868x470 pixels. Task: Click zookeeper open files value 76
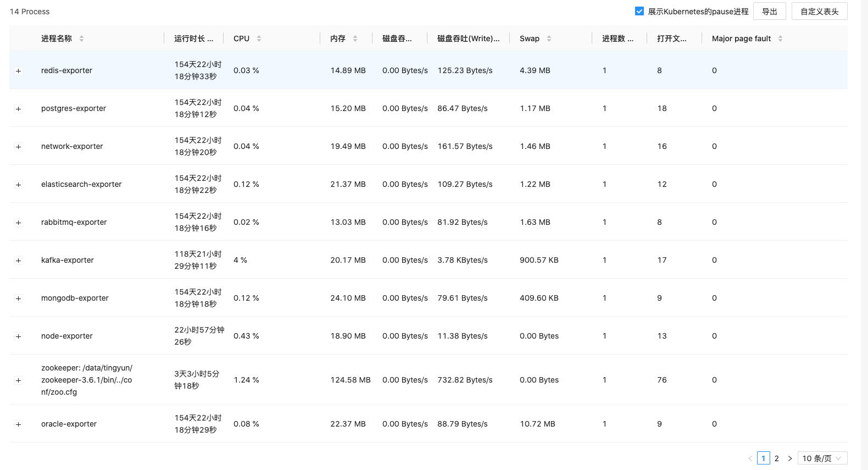[x=662, y=380]
